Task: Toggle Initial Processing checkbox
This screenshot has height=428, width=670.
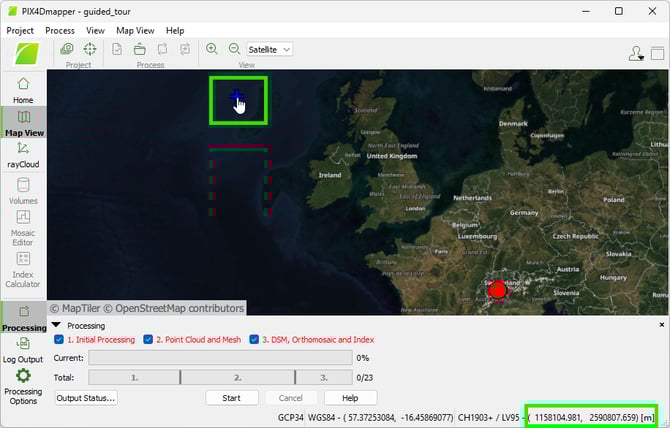Action: click(x=59, y=340)
